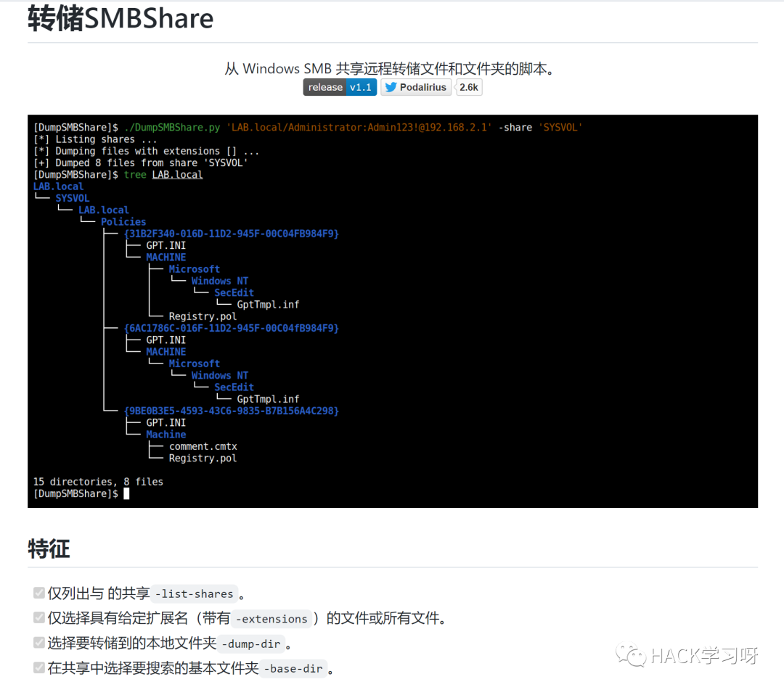Click the underlined LAB.local tree argument
The image size is (784, 690).
(178, 175)
